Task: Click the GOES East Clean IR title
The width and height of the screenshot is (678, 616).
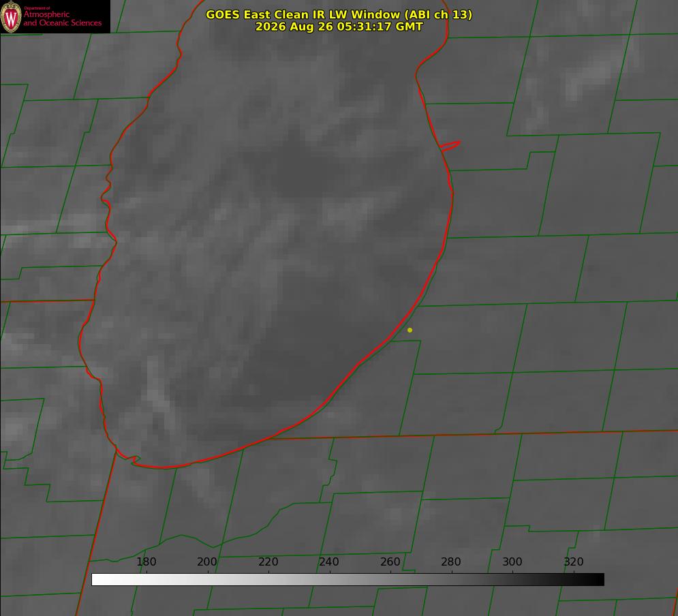Action: pos(339,14)
